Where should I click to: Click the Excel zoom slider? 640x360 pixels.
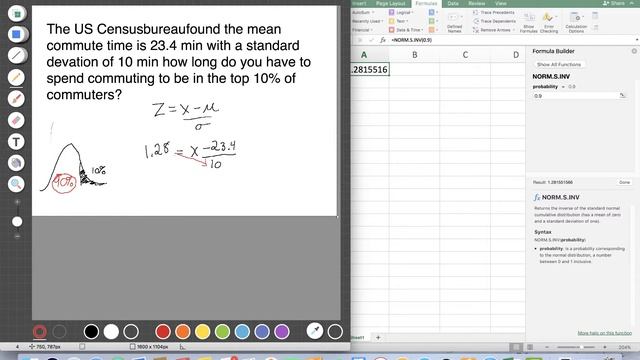tap(576, 347)
